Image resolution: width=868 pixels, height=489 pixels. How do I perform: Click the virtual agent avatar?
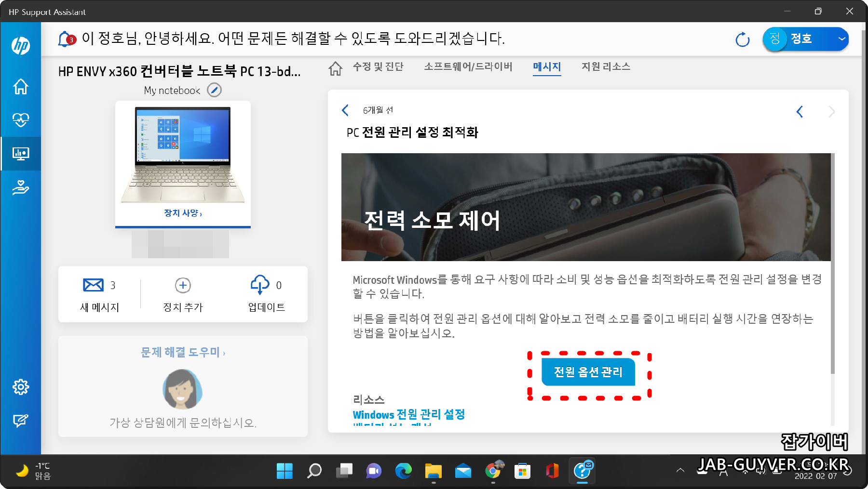pos(182,389)
